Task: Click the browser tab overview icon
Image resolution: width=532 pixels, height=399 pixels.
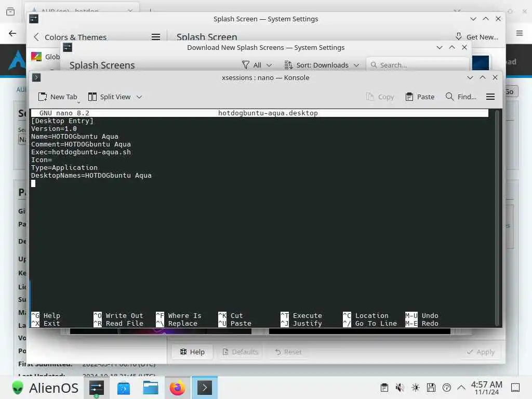Action: pyautogui.click(x=10, y=11)
